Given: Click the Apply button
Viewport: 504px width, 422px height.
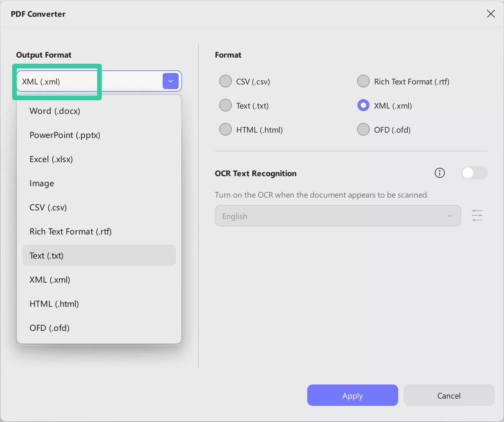Looking at the screenshot, I should point(352,396).
